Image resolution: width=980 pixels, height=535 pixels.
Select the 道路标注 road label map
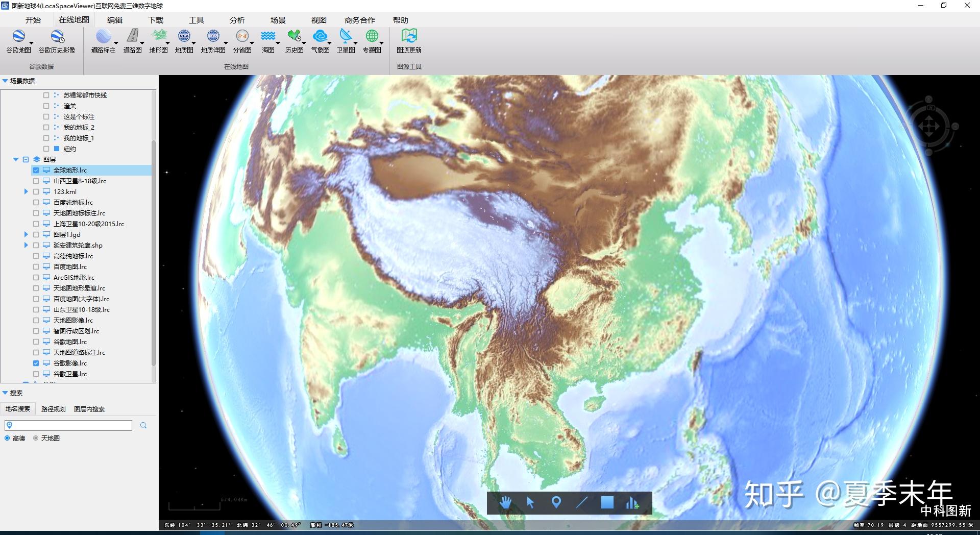pos(103,41)
